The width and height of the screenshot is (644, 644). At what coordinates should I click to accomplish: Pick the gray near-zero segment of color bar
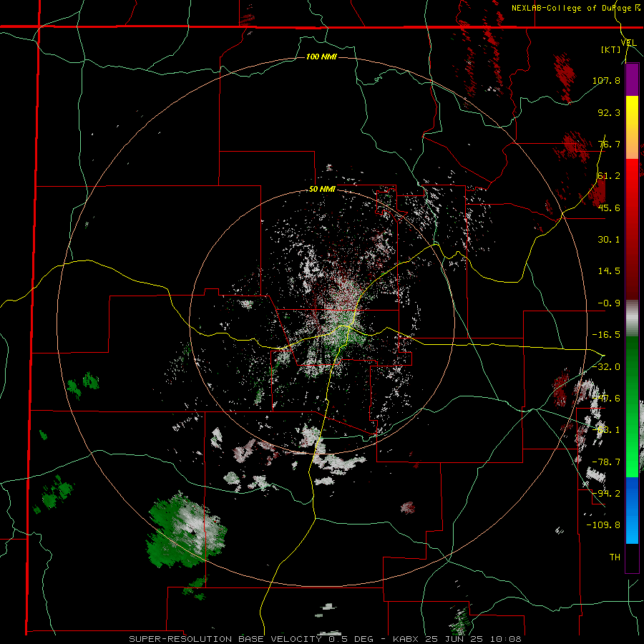click(x=632, y=318)
